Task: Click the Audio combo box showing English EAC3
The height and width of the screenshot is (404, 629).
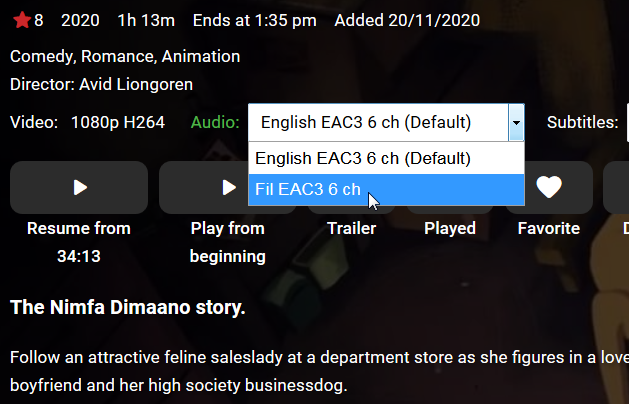Action: (x=378, y=123)
